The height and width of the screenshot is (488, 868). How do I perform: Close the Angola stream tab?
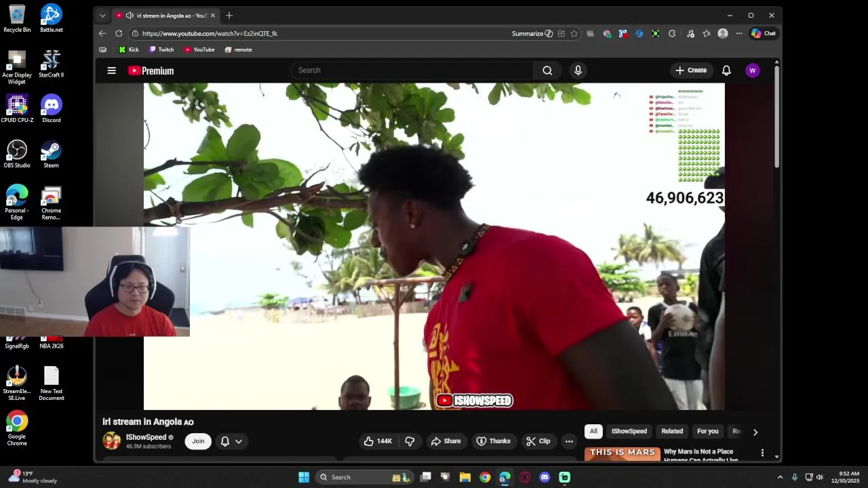click(213, 15)
